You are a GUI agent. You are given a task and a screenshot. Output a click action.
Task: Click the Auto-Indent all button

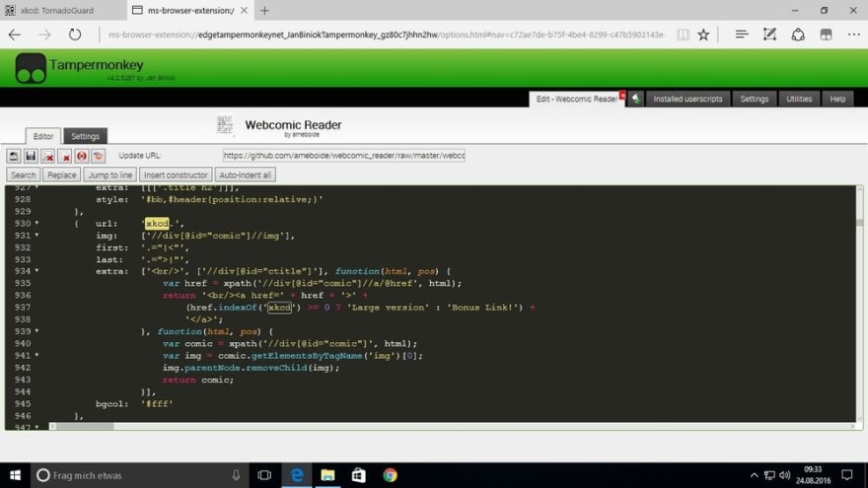(246, 174)
